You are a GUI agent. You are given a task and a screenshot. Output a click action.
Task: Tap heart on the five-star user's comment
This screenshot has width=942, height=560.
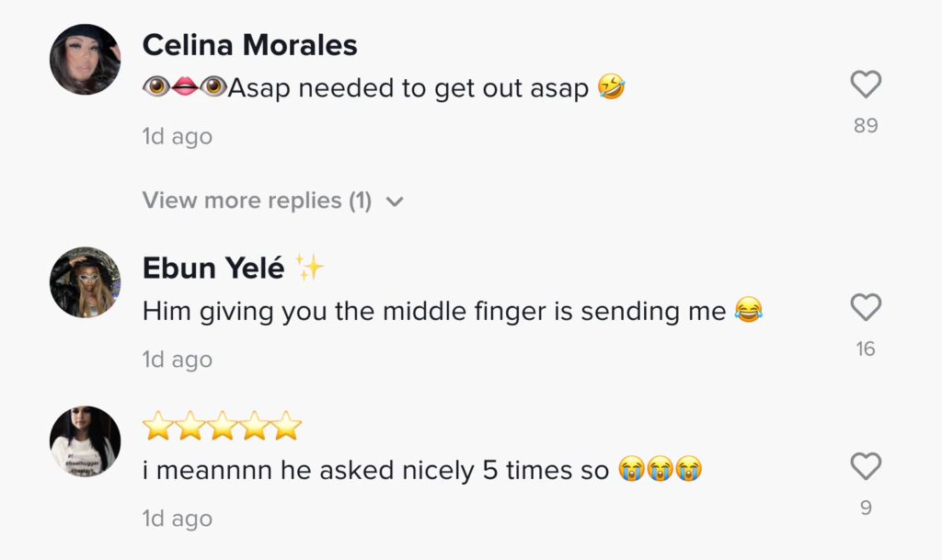pyautogui.click(x=866, y=466)
